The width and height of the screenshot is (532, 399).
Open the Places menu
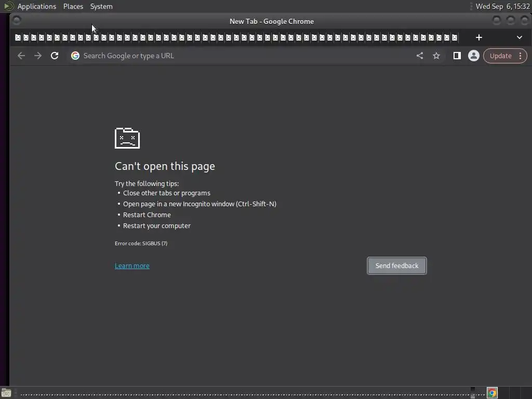(x=73, y=6)
